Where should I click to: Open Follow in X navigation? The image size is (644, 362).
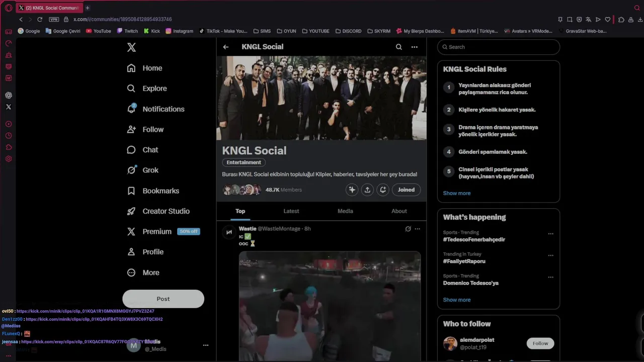[145, 129]
